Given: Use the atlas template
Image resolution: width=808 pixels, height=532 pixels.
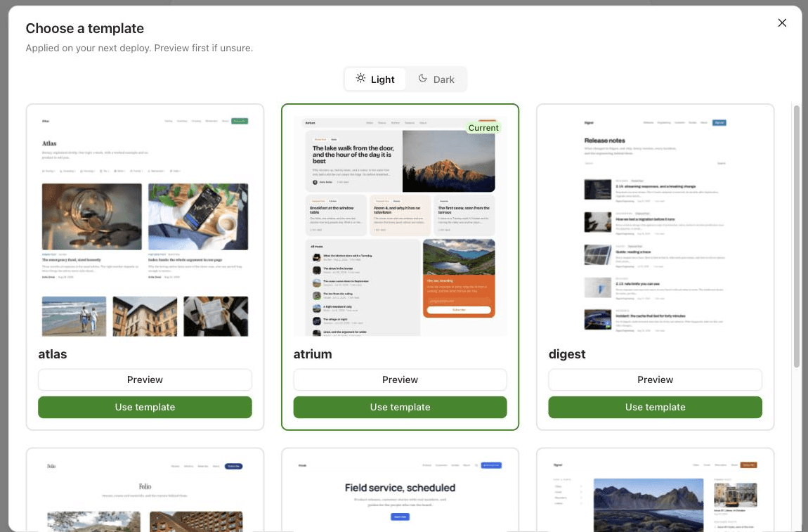Looking at the screenshot, I should pyautogui.click(x=145, y=407).
